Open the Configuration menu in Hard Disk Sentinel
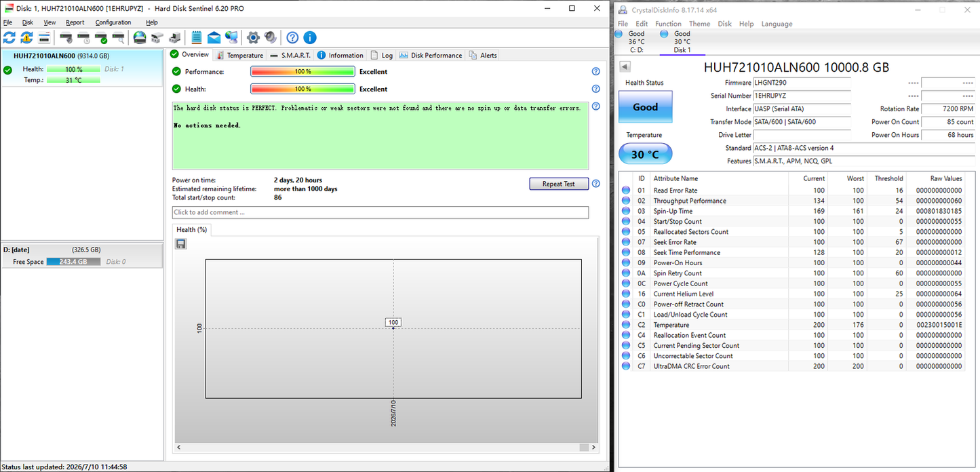 113,22
